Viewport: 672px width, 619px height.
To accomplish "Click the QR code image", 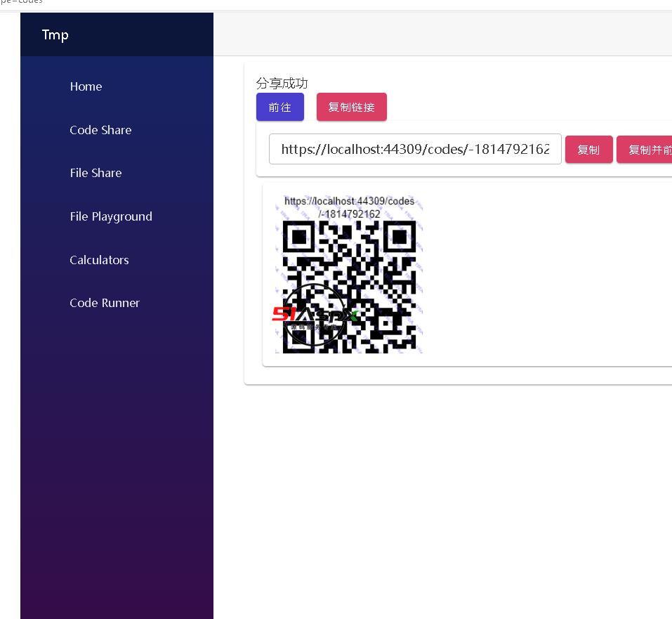I will (x=349, y=274).
